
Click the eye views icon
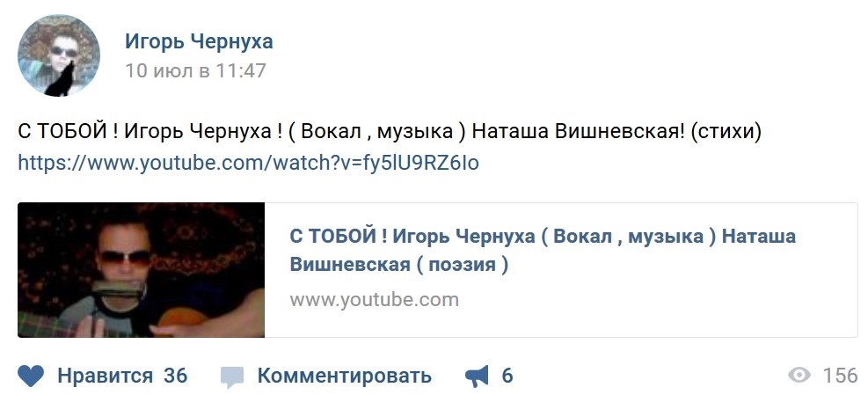799,376
